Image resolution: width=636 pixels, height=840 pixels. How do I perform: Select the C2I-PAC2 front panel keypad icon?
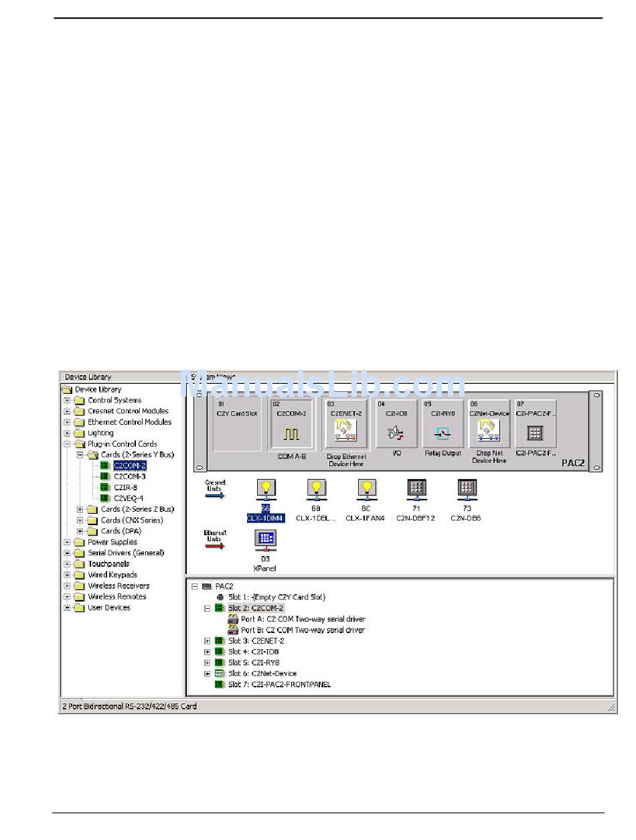pyautogui.click(x=535, y=434)
